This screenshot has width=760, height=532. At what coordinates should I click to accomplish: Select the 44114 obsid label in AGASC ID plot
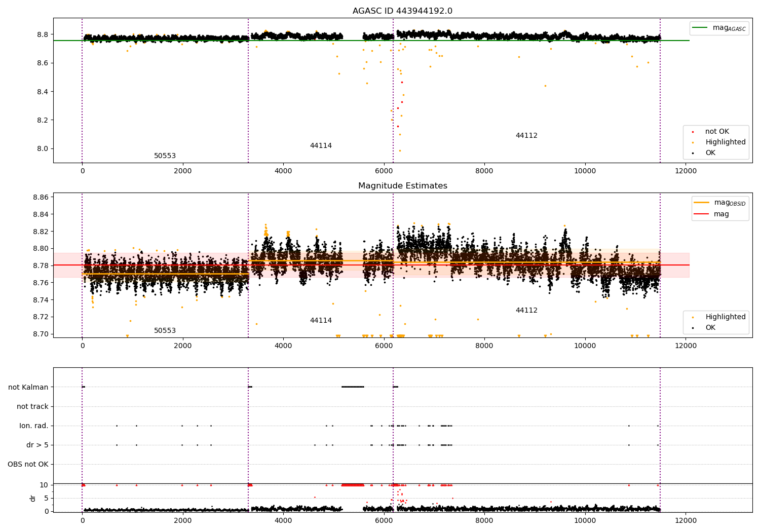coord(321,146)
